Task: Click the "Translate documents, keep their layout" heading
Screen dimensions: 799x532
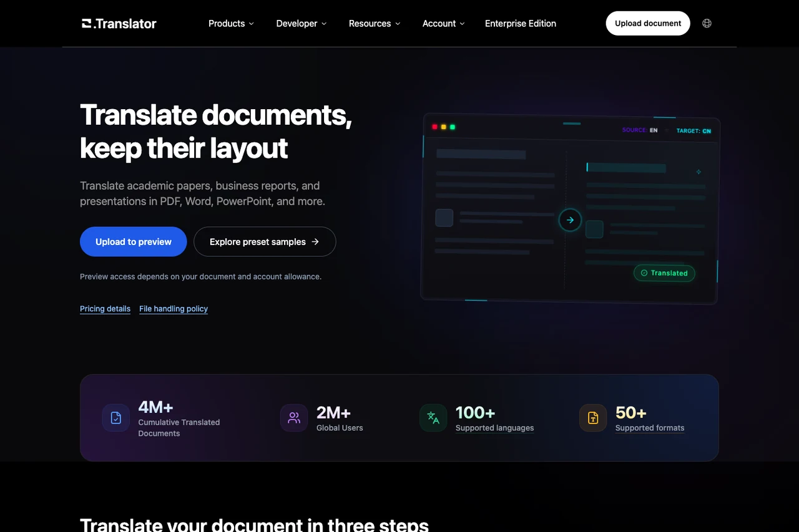Action: (216, 132)
